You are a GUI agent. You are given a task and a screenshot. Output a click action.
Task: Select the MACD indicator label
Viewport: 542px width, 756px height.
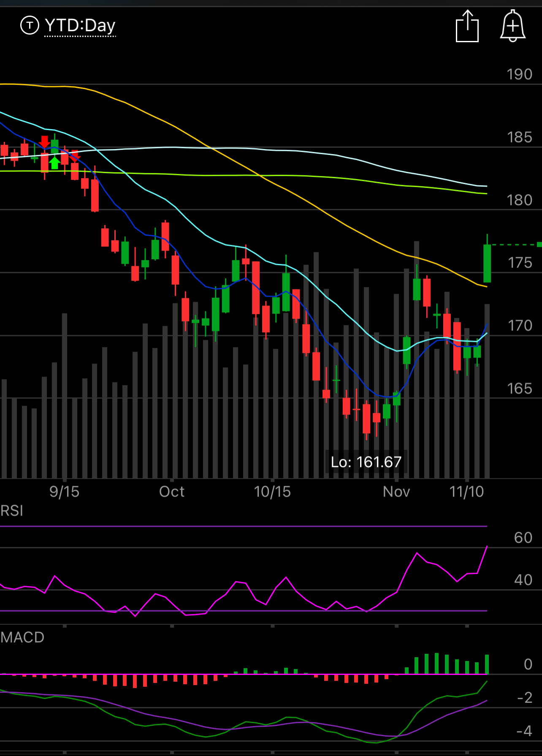point(22,637)
